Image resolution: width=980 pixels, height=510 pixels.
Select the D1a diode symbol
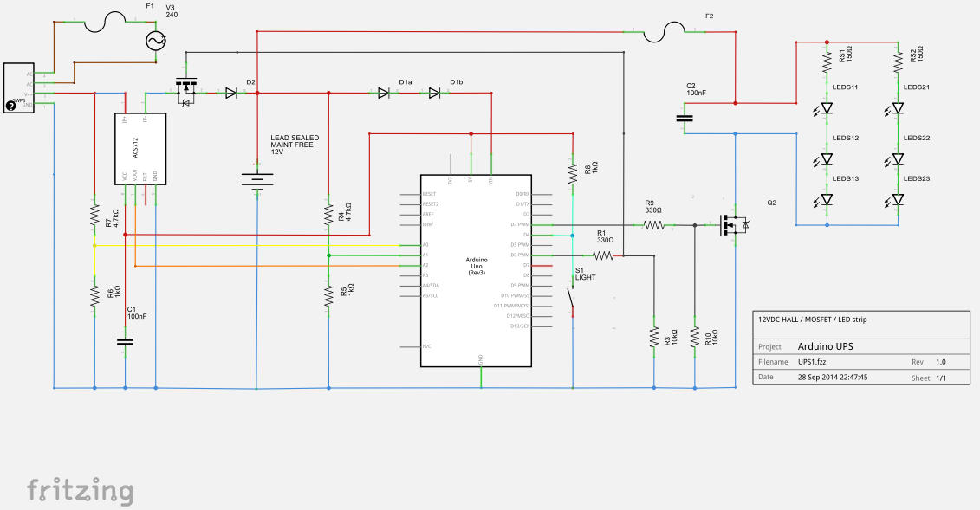tap(382, 93)
